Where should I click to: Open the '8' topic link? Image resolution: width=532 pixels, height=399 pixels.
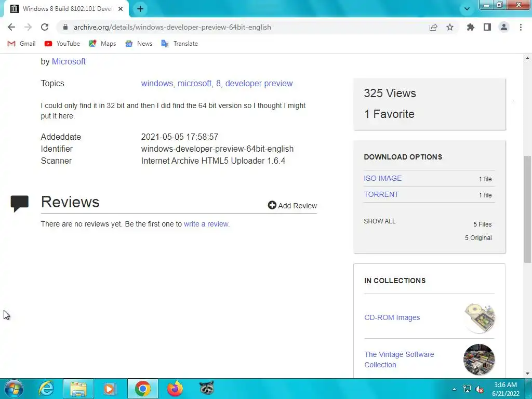[218, 84]
